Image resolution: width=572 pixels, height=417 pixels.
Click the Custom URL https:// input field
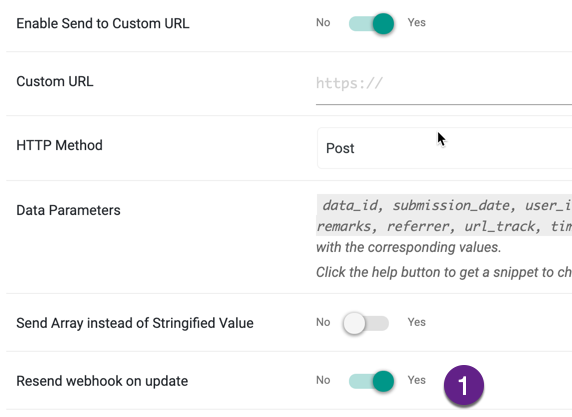(444, 84)
